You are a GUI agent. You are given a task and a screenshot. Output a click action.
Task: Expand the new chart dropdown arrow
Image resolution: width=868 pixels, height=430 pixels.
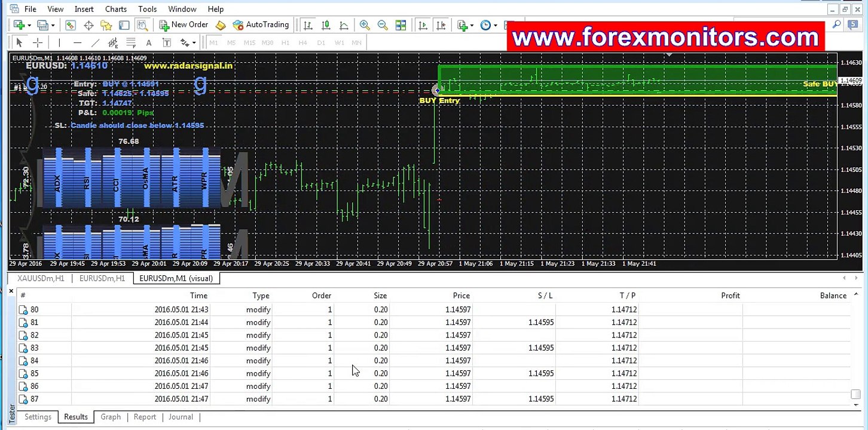coord(29,25)
